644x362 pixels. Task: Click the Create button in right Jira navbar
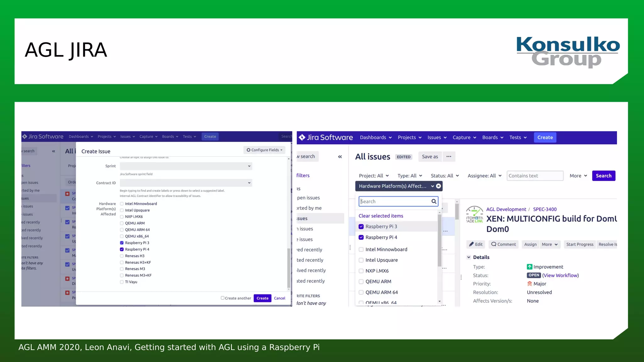545,137
